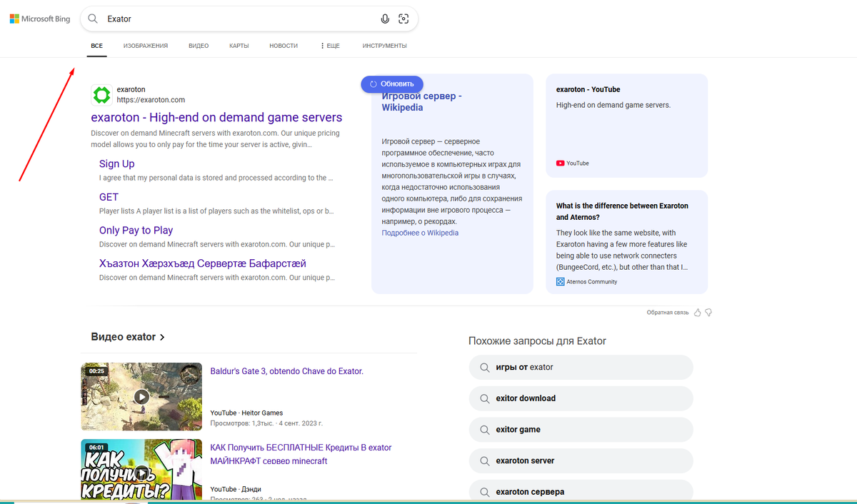This screenshot has width=857, height=504.
Task: Click the https://exaroton.com URL text
Action: point(151,100)
